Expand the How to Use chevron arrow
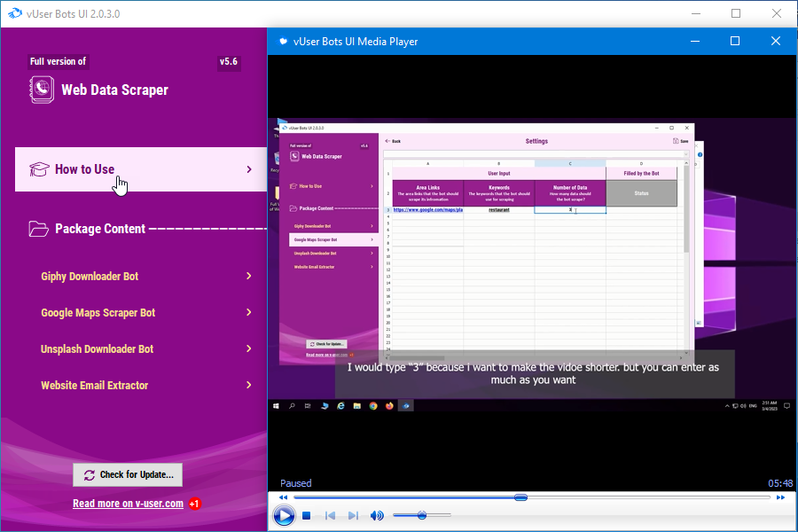Screen dimensions: 798x532 coord(249,169)
